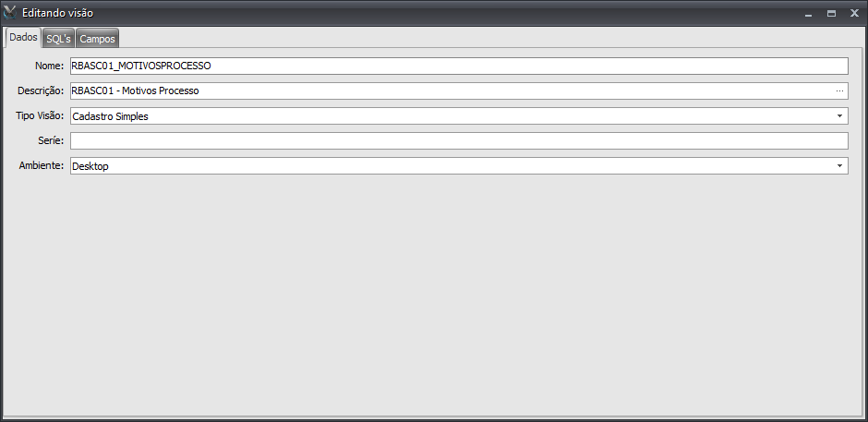The width and height of the screenshot is (868, 422).
Task: Open the ellipsis button in the Descrição field
Action: pyautogui.click(x=839, y=90)
